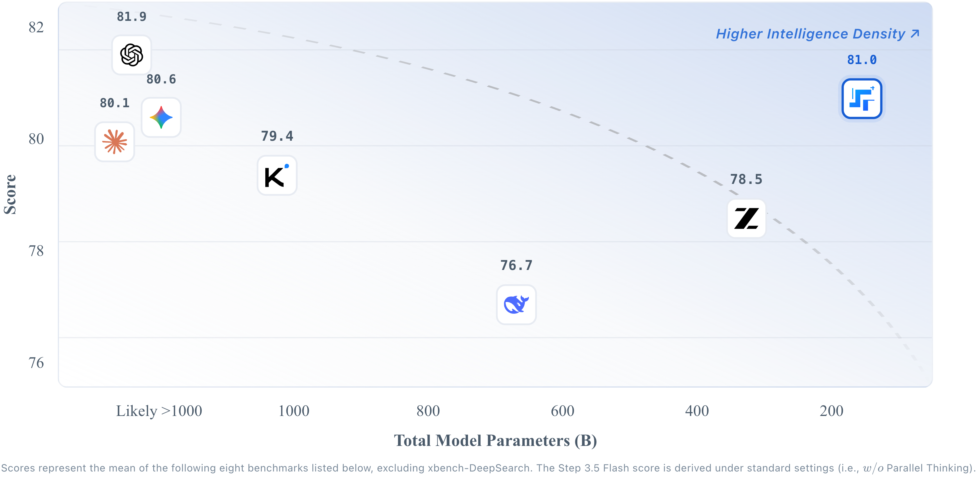Select the 82 tick on y-axis
Screen dimensions: 980x480
(x=36, y=27)
